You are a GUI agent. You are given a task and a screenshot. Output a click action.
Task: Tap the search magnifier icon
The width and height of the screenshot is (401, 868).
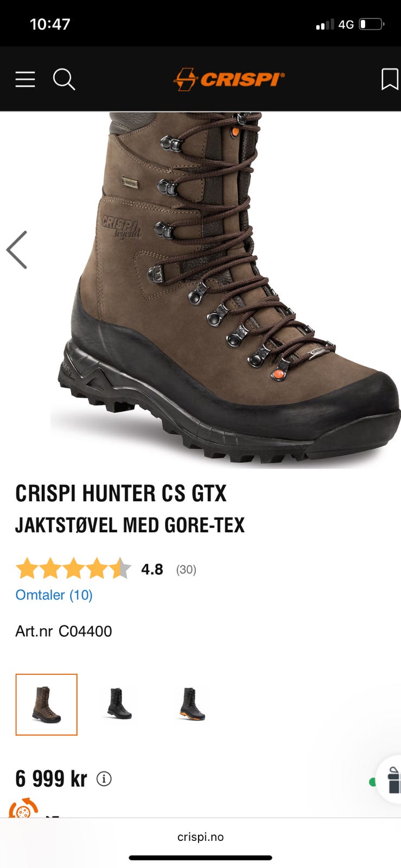tap(63, 79)
